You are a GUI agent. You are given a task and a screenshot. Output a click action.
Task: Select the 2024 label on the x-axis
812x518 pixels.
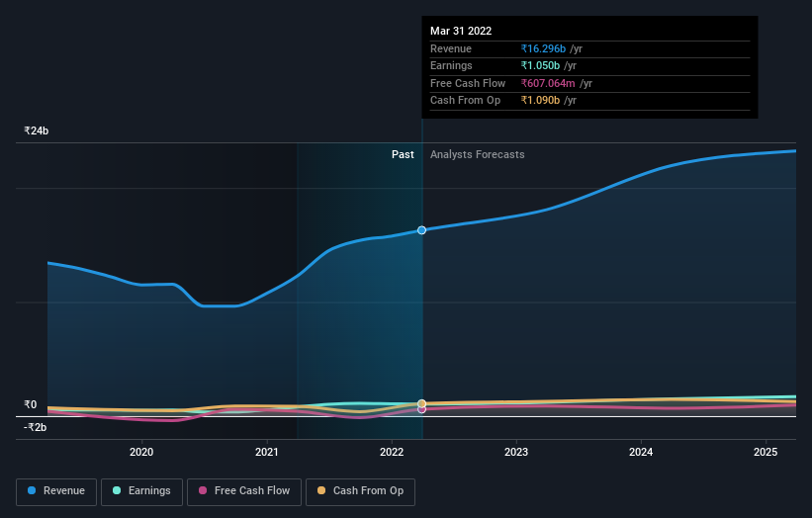point(641,453)
